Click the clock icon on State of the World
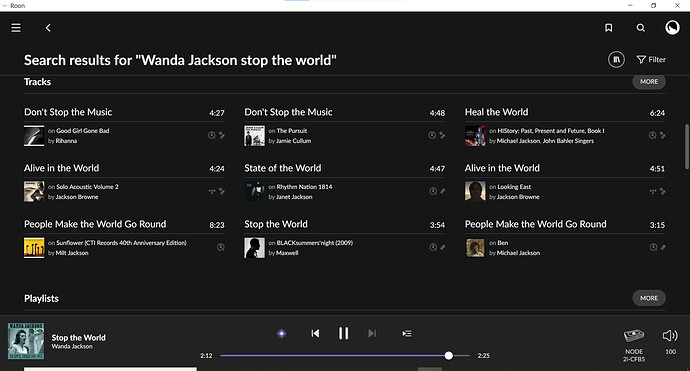This screenshot has width=690, height=371. 433,191
